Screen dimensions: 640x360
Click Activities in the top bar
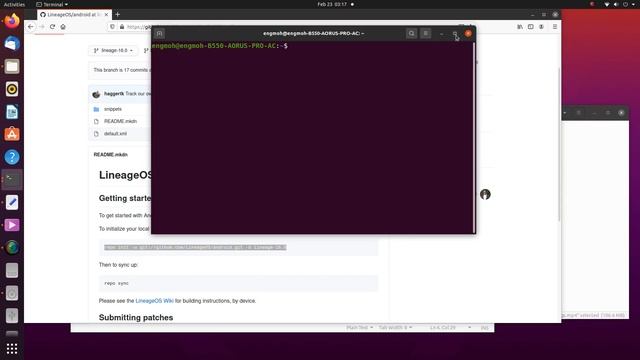click(14, 4)
